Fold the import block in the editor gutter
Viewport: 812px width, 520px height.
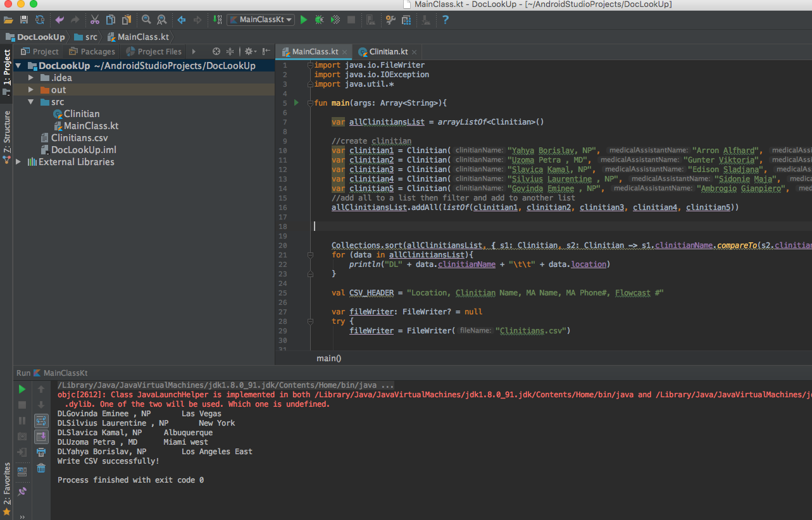(309, 65)
